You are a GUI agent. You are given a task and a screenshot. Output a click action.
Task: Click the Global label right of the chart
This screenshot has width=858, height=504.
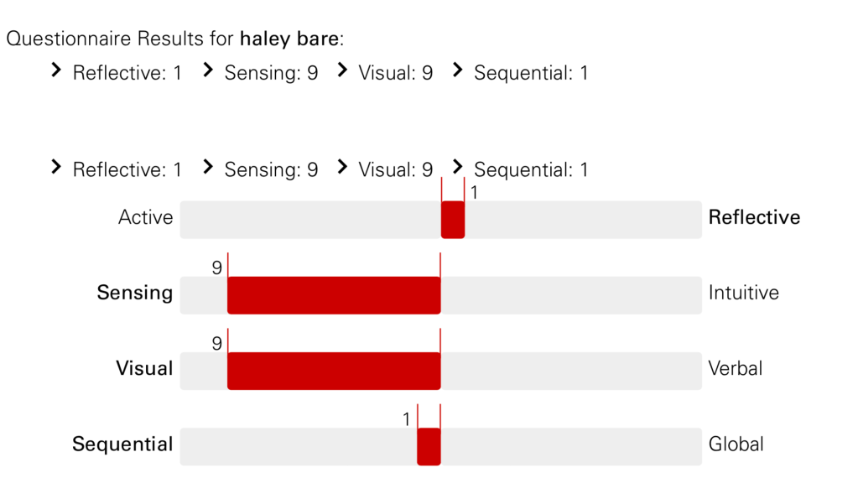[x=736, y=444]
